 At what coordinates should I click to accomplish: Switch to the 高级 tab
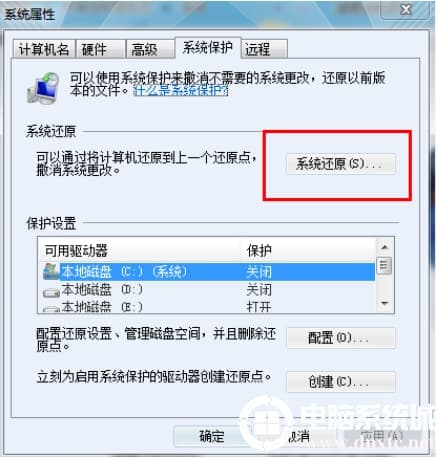[150, 49]
